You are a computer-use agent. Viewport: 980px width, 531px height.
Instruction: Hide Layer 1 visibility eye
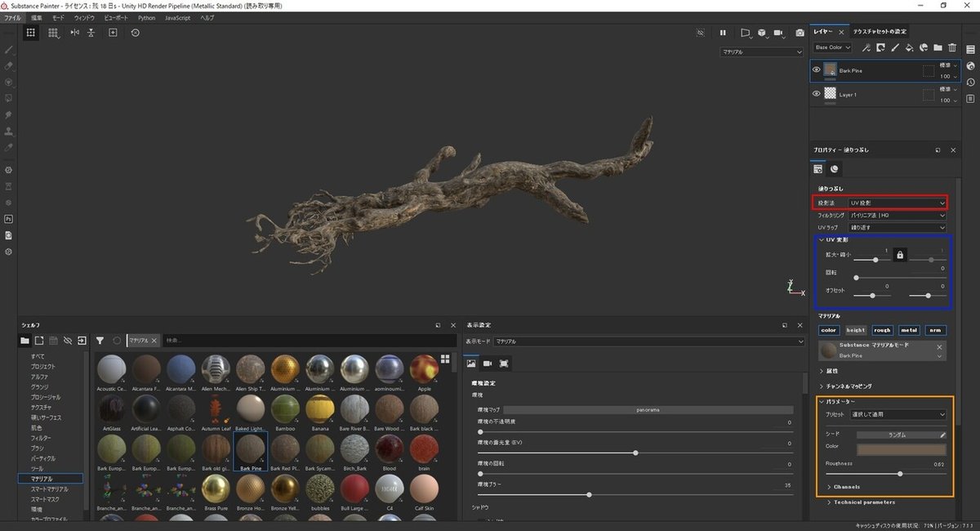click(816, 94)
